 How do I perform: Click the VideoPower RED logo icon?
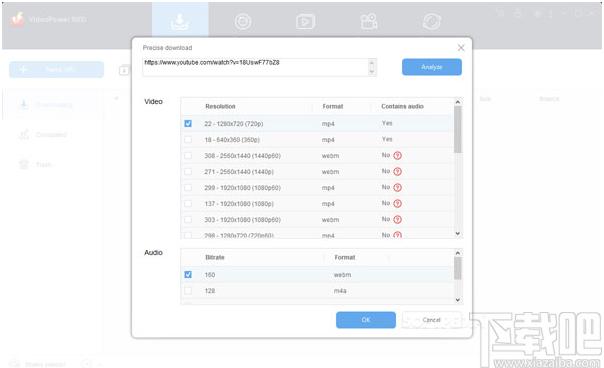tap(17, 19)
